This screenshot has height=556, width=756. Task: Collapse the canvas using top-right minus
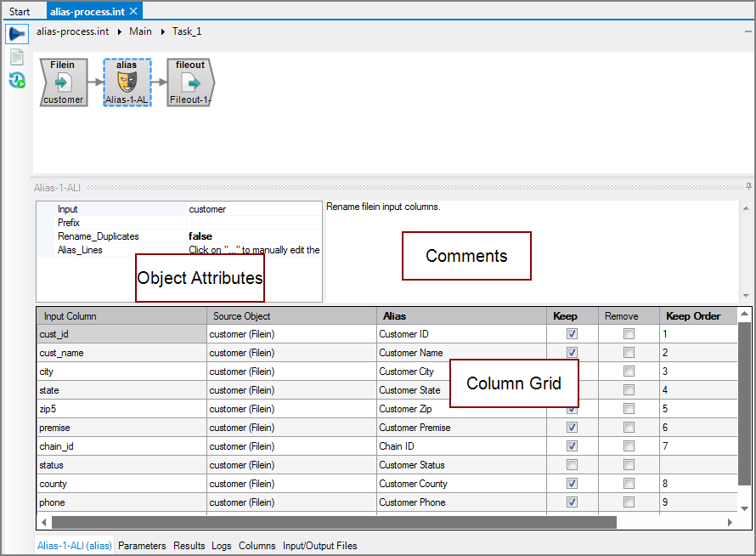(x=748, y=31)
